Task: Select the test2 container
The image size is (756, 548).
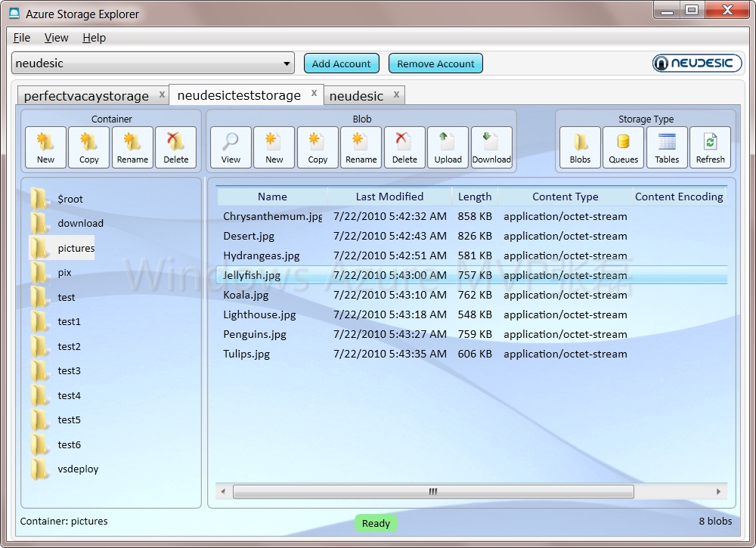Action: [55, 346]
